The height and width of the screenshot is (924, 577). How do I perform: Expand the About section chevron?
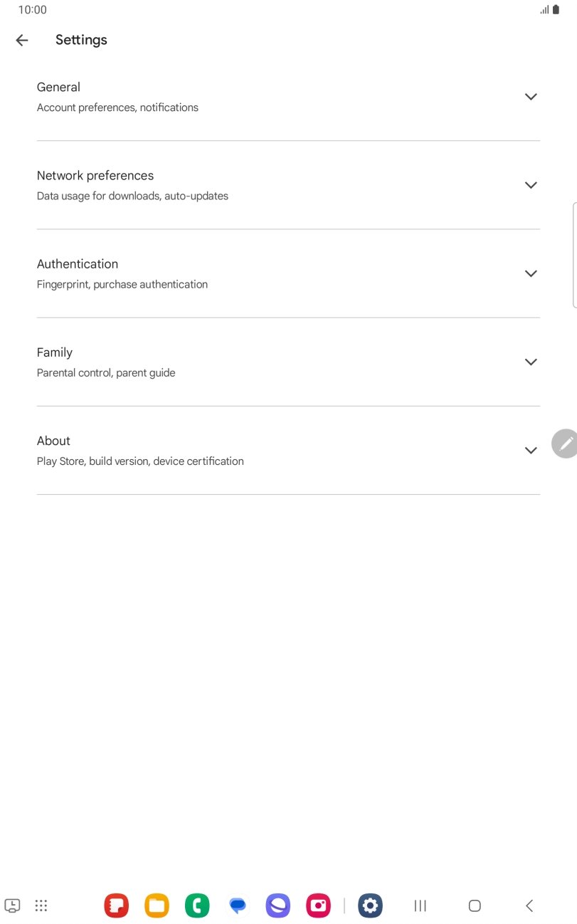pos(531,450)
